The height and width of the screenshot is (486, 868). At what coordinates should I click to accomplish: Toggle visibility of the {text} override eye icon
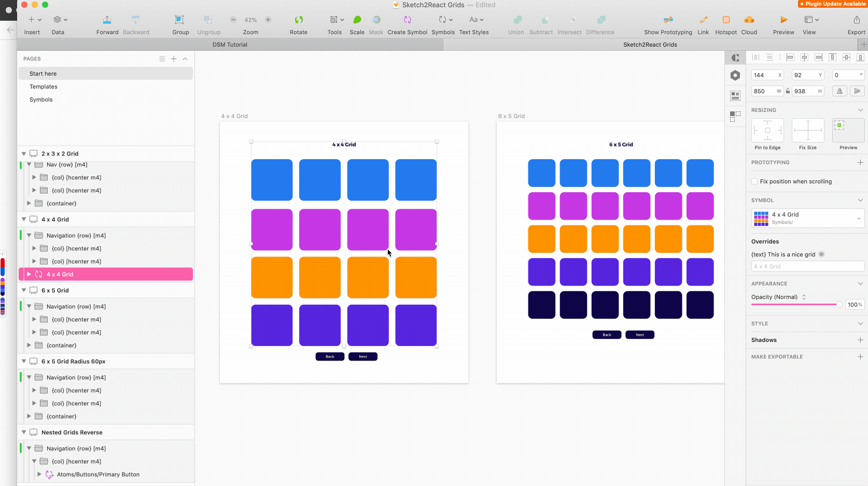[821, 254]
